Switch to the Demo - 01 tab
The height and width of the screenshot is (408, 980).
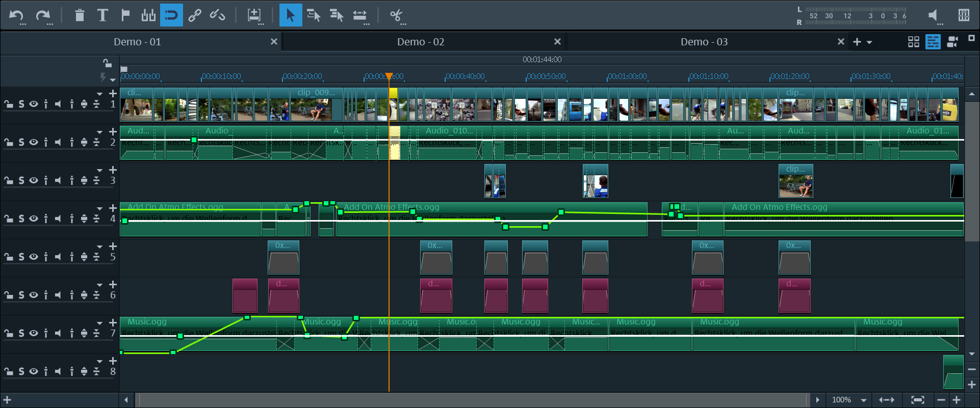pyautogui.click(x=137, y=42)
